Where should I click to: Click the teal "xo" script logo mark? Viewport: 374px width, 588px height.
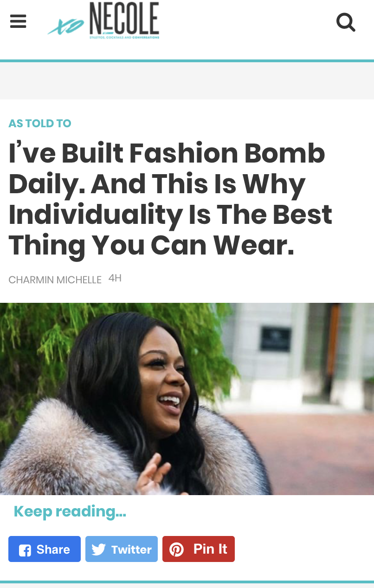coord(66,27)
